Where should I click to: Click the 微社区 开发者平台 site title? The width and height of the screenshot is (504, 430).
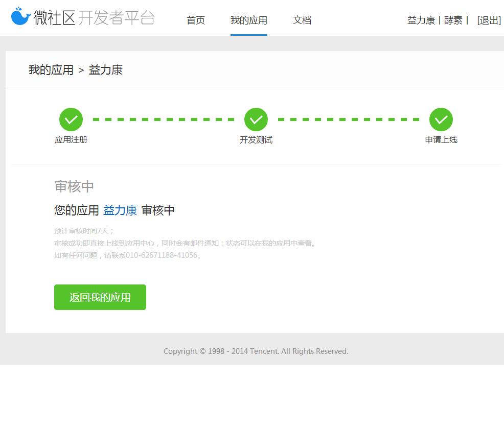click(x=94, y=17)
